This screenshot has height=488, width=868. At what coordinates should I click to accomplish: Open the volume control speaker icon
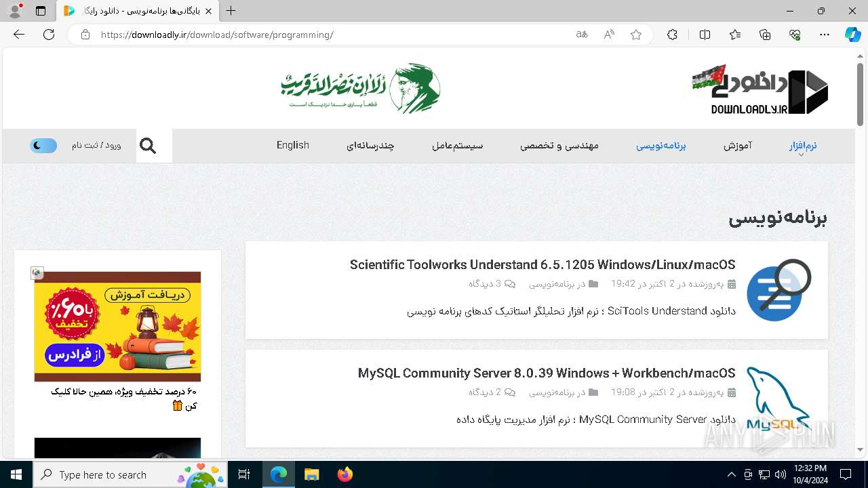click(780, 474)
